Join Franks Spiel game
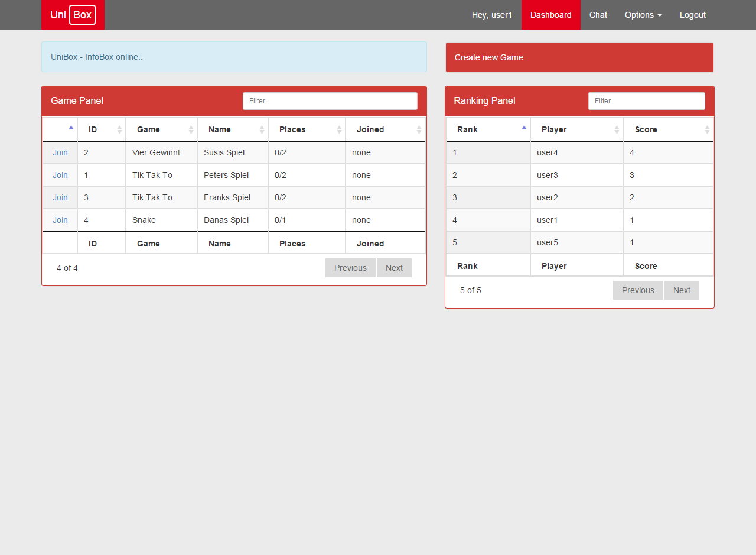The height and width of the screenshot is (555, 756). pos(60,197)
